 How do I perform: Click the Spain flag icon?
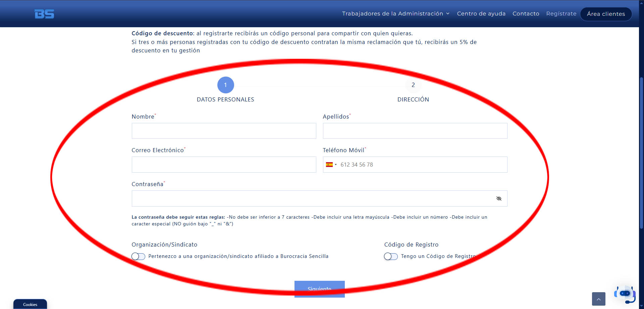click(x=329, y=165)
